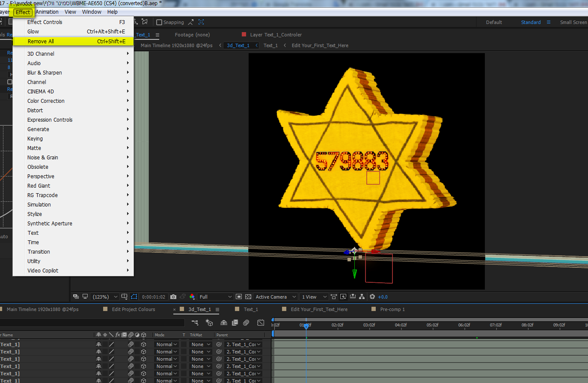588x383 pixels.
Task: Click the Region of Interest icon
Action: click(239, 297)
